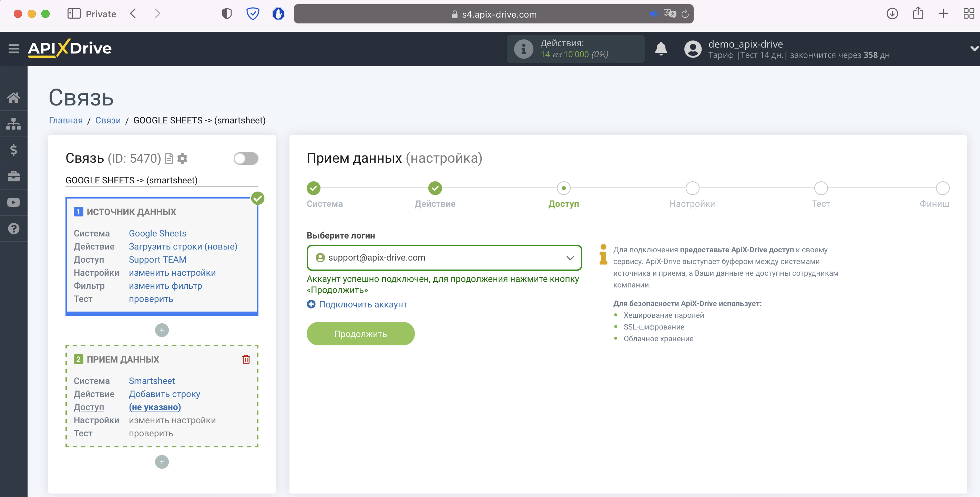Click the Private label in the Safari toolbar
This screenshot has width=980, height=497.
pos(101,14)
